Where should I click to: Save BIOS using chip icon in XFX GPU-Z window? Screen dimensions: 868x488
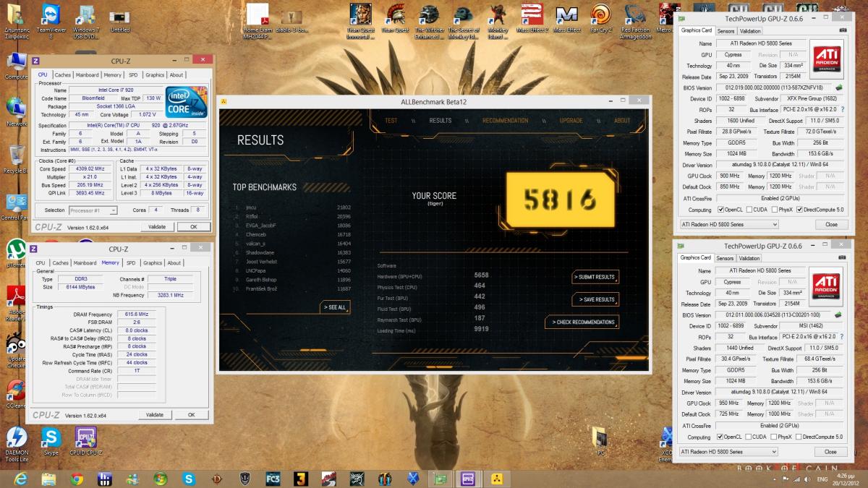tap(838, 87)
